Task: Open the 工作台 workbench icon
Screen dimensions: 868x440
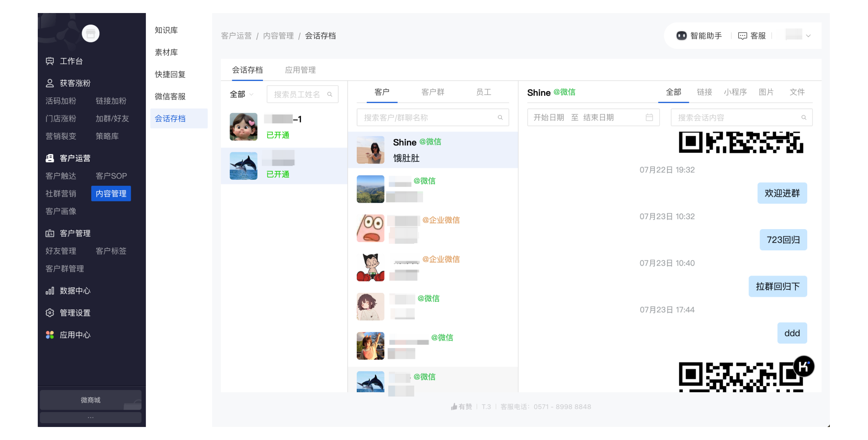Action: (50, 61)
